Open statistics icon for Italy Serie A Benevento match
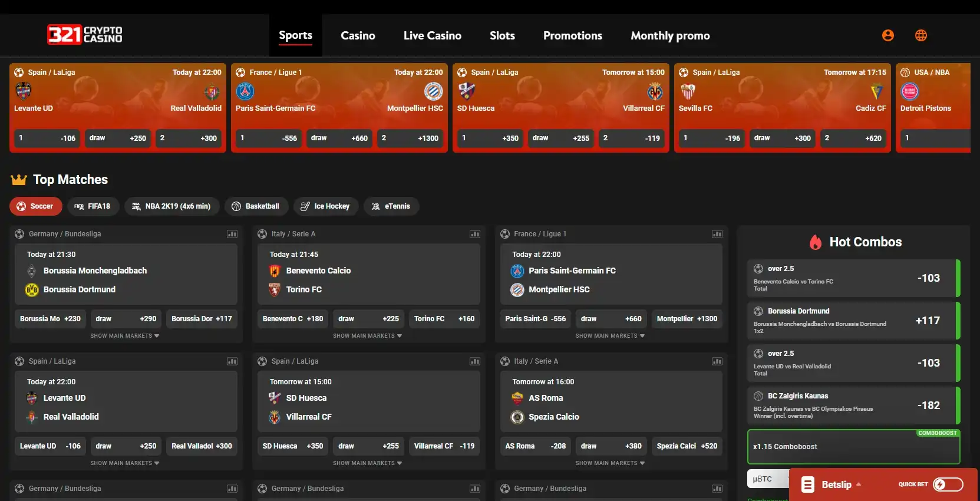The height and width of the screenshot is (501, 980). (474, 234)
